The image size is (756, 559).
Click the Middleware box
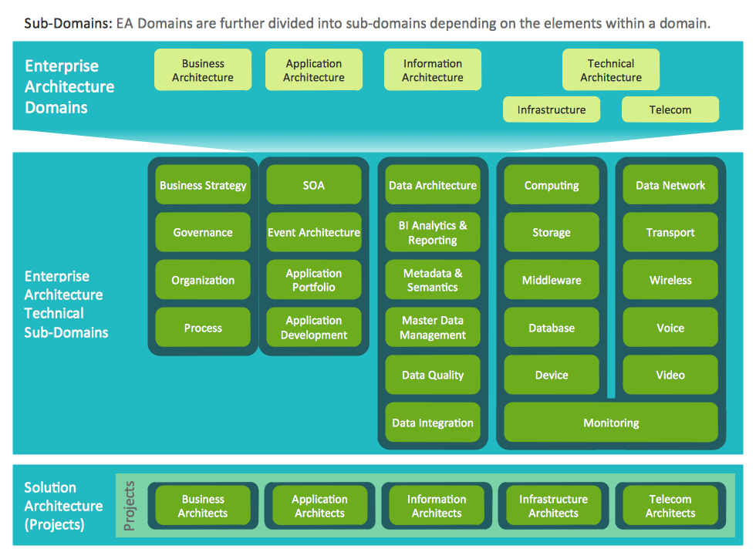tap(552, 280)
